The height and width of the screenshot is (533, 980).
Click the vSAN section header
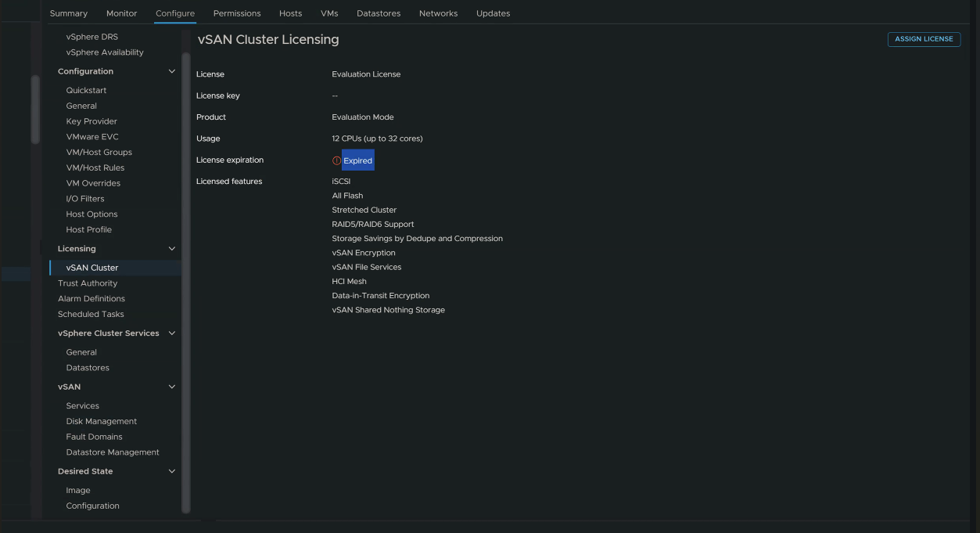point(69,387)
